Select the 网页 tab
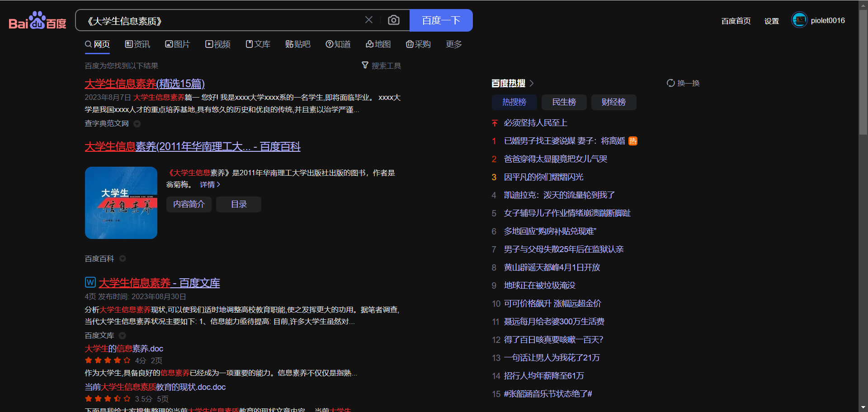Screen dimensions: 868x412 [x=98, y=44]
